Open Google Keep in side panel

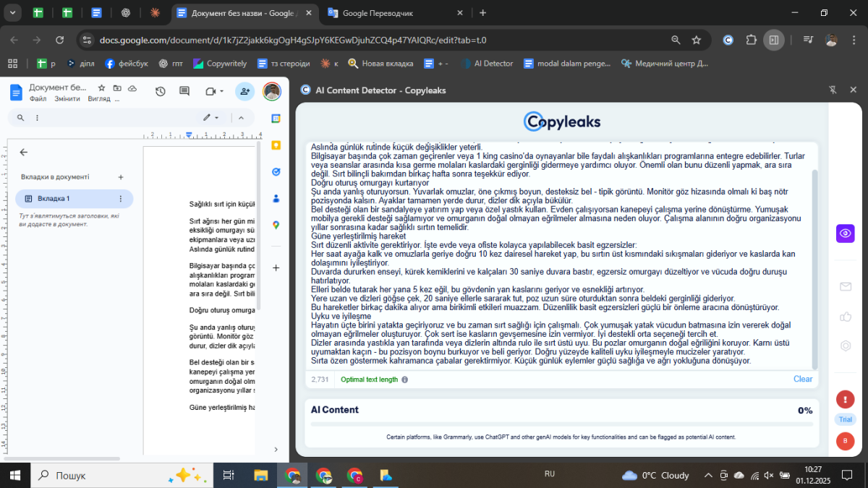click(x=276, y=145)
